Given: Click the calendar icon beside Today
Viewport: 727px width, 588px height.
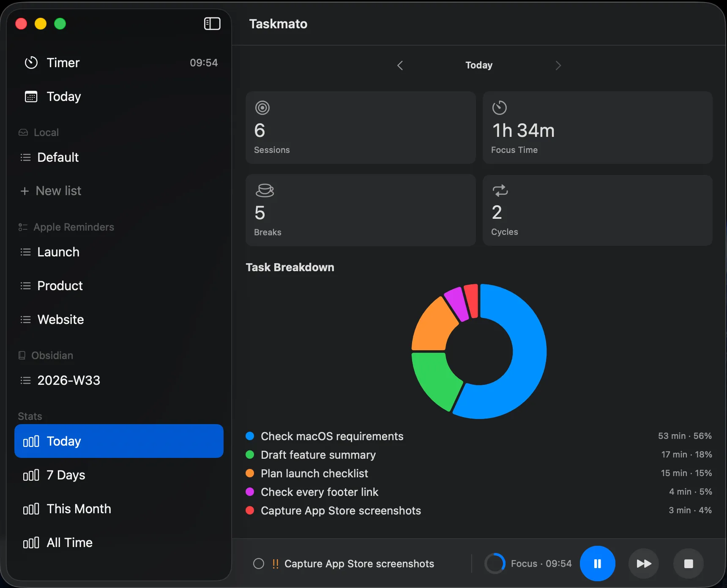Looking at the screenshot, I should (x=31, y=97).
